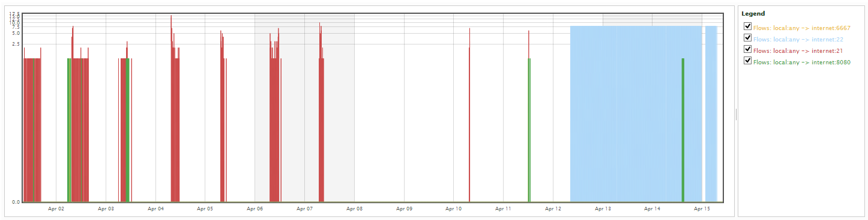Viewport: 868px width, 220px height.
Task: Click the green internet:8080 legend label
Action: [802, 62]
